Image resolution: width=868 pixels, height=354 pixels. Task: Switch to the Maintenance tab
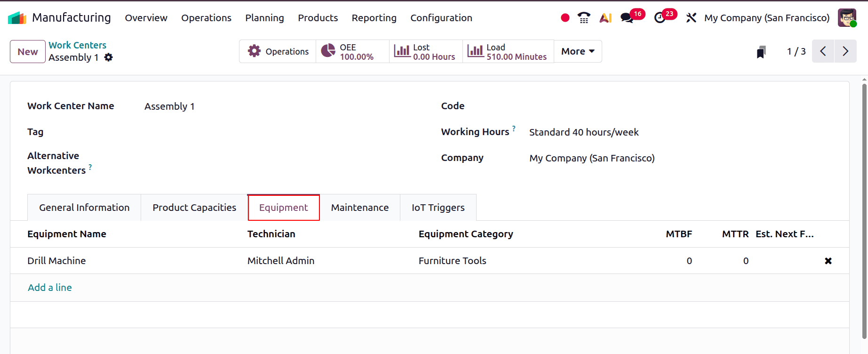coord(360,208)
